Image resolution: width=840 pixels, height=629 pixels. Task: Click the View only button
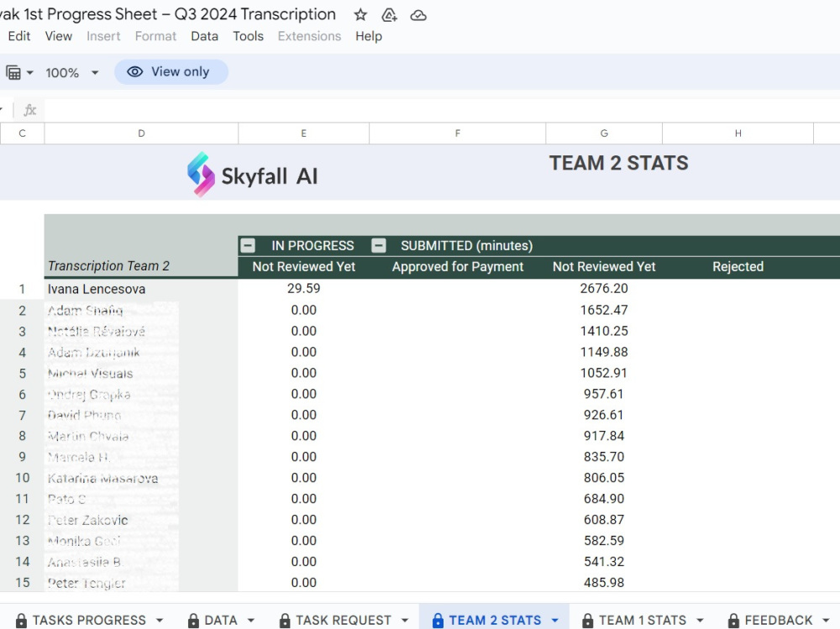tap(171, 71)
